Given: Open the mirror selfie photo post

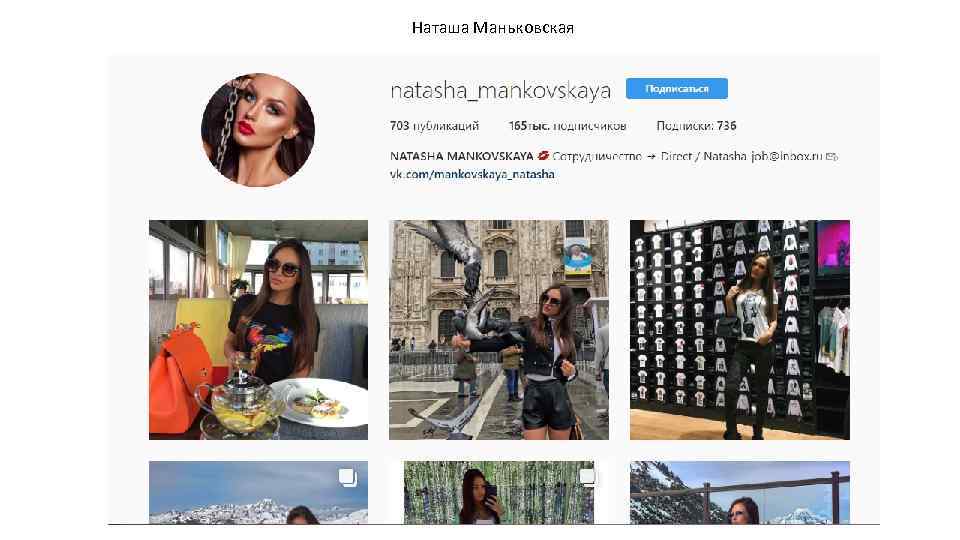Looking at the screenshot, I should (x=499, y=492).
